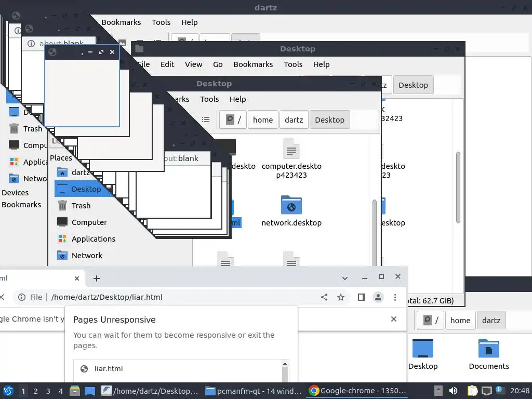This screenshot has width=532, height=399.
Task: Click home path button in bottom-right window
Action: 460,320
